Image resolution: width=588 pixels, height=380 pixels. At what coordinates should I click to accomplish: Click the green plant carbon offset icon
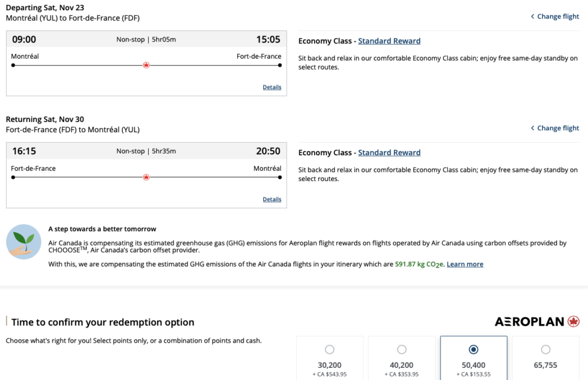point(24,242)
